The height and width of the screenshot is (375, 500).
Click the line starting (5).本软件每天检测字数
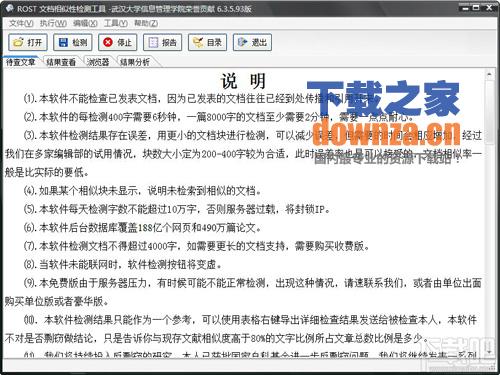click(177, 209)
